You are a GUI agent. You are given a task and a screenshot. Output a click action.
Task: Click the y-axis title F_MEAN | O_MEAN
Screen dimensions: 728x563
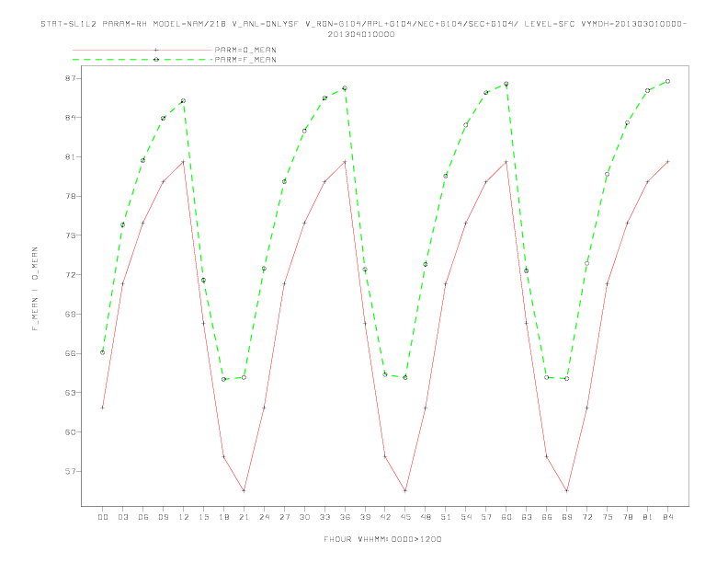[35, 289]
